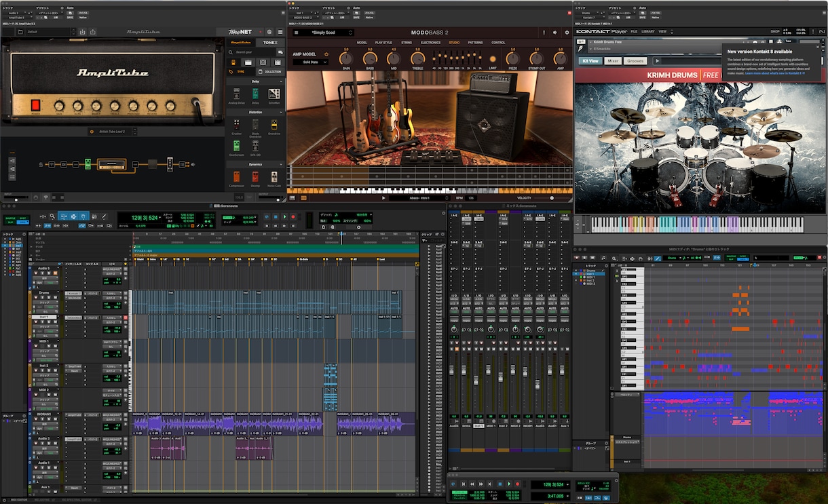Select the Crusher distortion pedal

236,125
